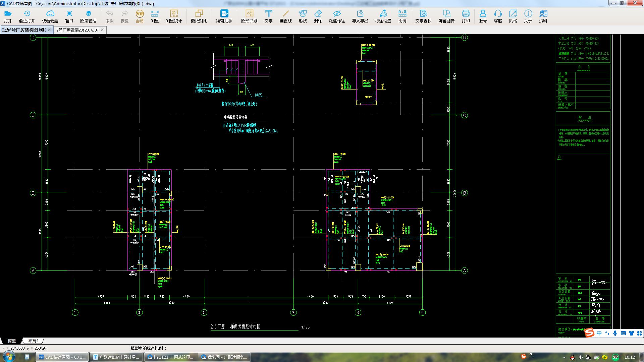
Task: Open 文字查找 text search
Action: pos(424,16)
